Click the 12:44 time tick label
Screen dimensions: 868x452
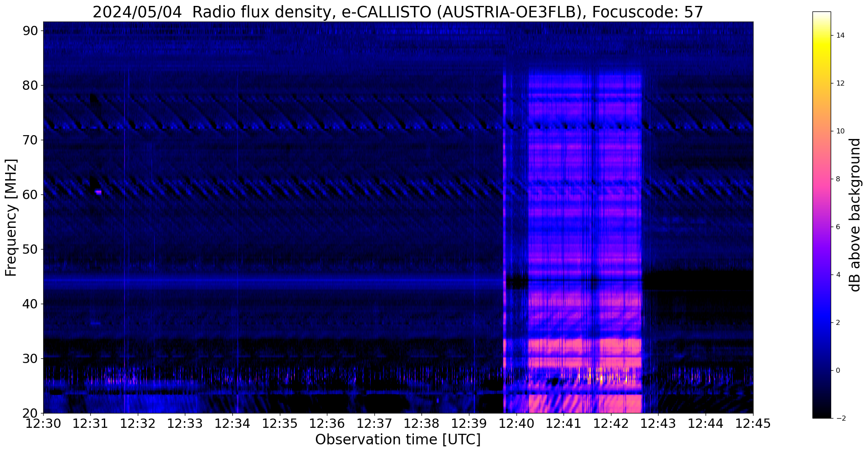click(x=706, y=423)
